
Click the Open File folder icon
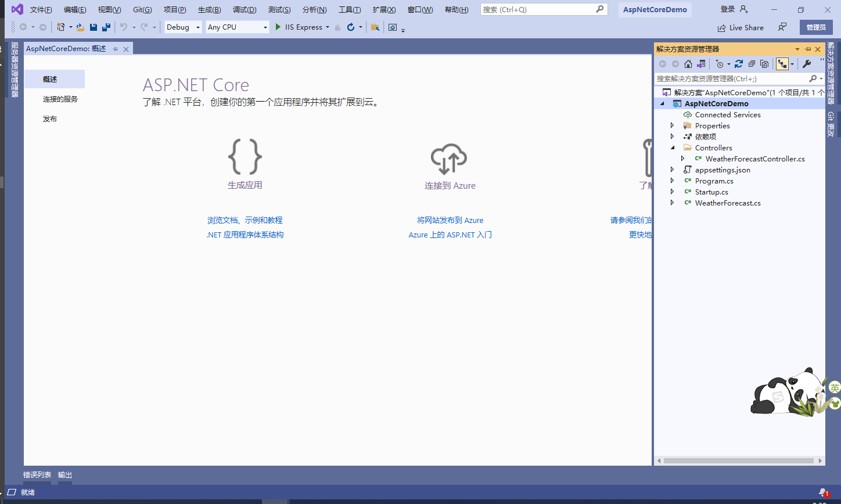pyautogui.click(x=81, y=27)
